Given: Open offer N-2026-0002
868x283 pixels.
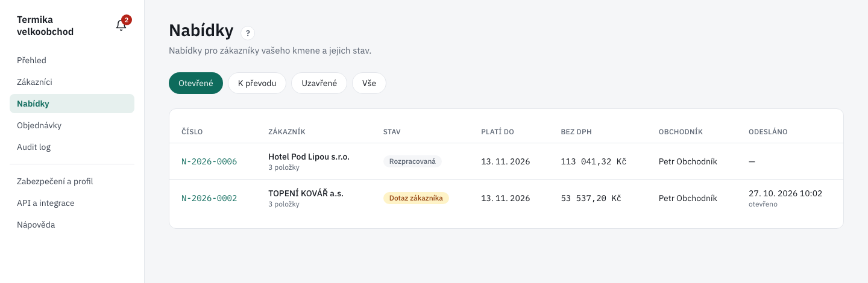Looking at the screenshot, I should [x=209, y=198].
